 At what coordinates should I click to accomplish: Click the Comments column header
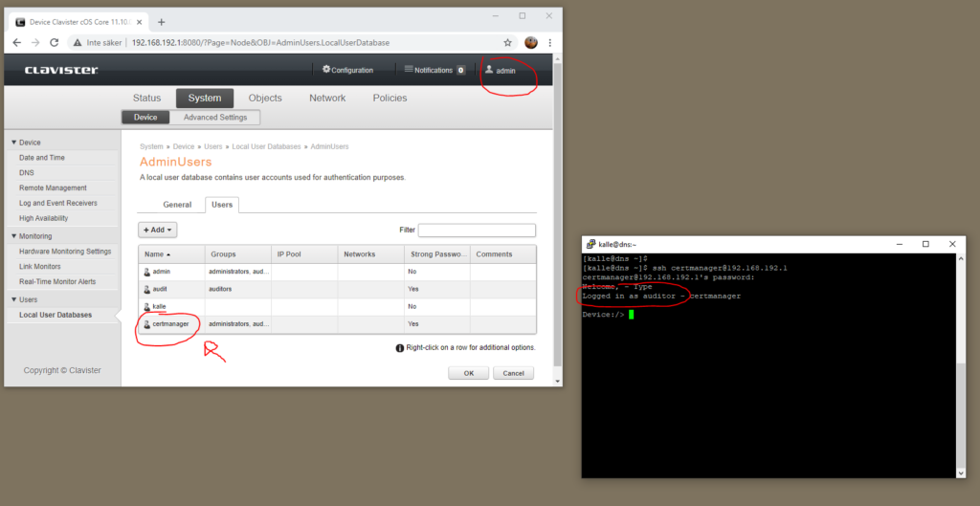(x=503, y=254)
